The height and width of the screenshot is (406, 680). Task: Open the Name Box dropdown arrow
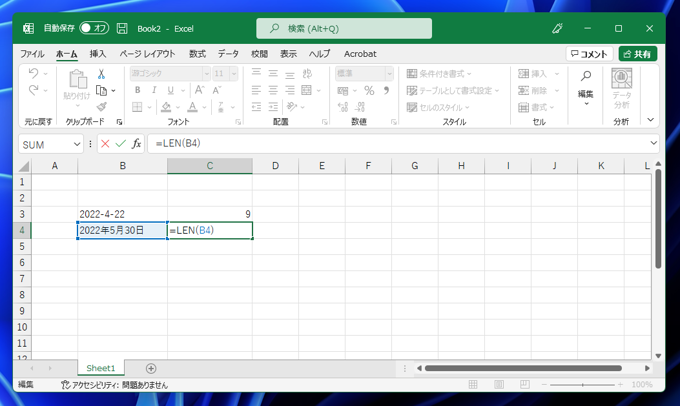(x=77, y=144)
